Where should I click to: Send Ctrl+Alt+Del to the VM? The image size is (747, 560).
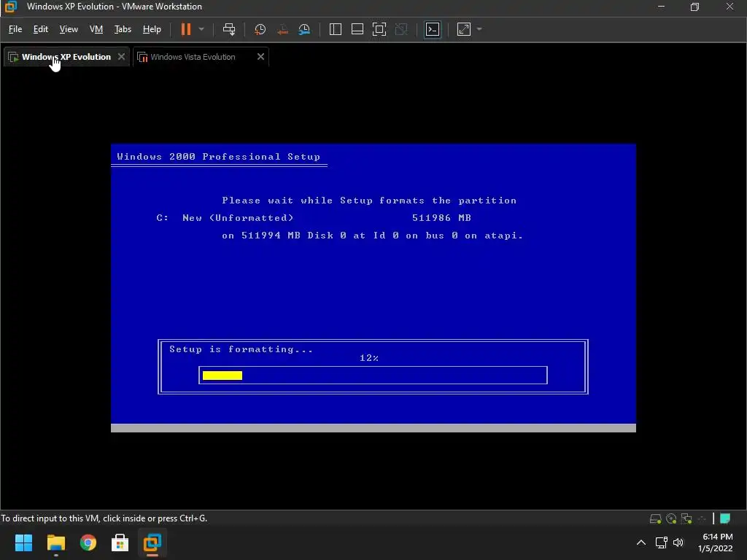pyautogui.click(x=229, y=29)
